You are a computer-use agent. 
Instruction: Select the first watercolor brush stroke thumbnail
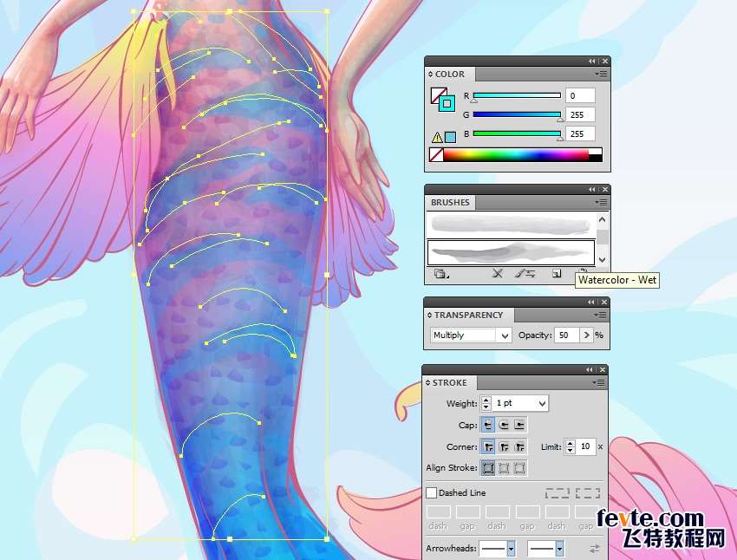[x=511, y=225]
